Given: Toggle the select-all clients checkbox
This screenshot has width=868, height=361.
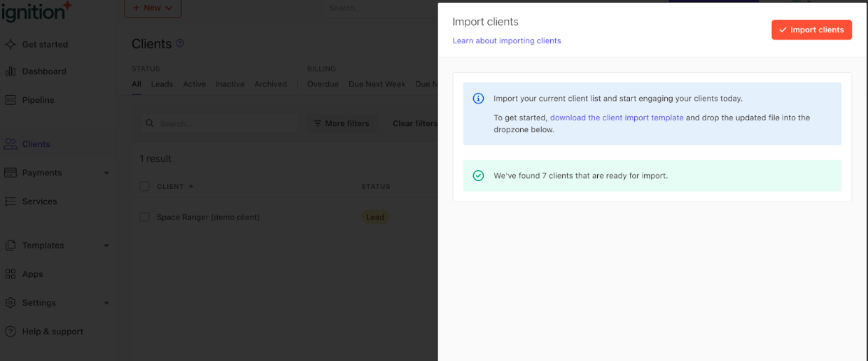Looking at the screenshot, I should pyautogui.click(x=144, y=187).
